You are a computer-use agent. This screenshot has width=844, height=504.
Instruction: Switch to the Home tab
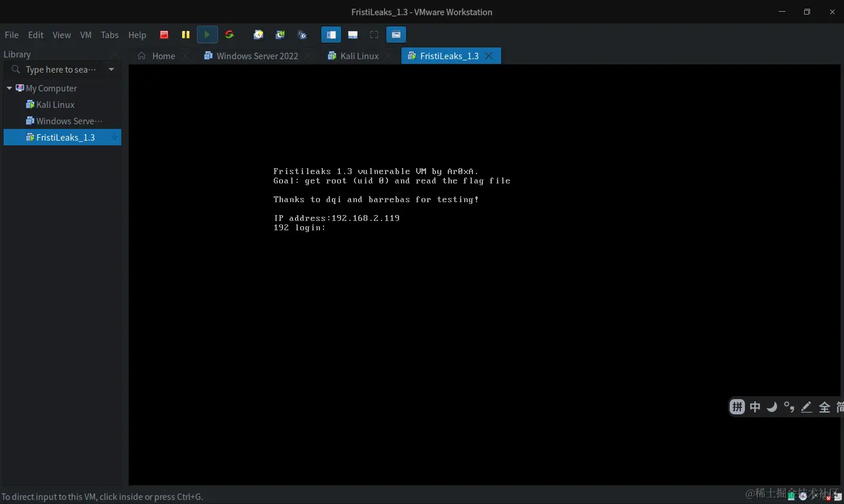[x=164, y=56]
